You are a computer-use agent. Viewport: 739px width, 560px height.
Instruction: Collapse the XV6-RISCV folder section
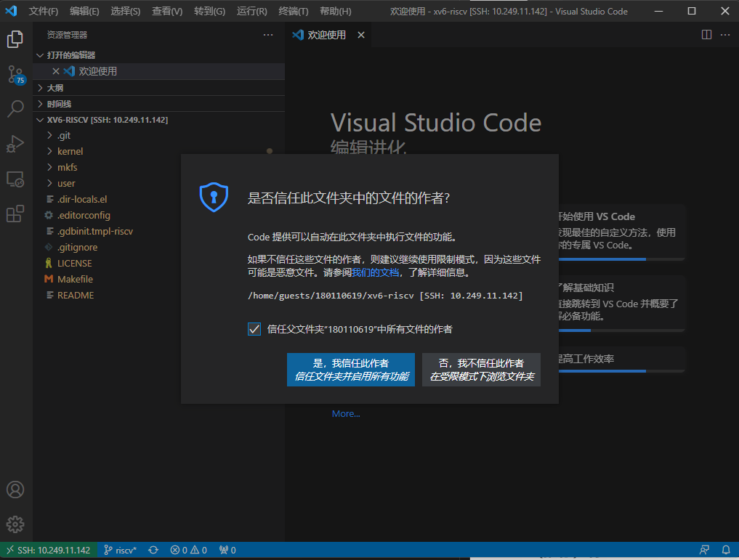coord(107,120)
